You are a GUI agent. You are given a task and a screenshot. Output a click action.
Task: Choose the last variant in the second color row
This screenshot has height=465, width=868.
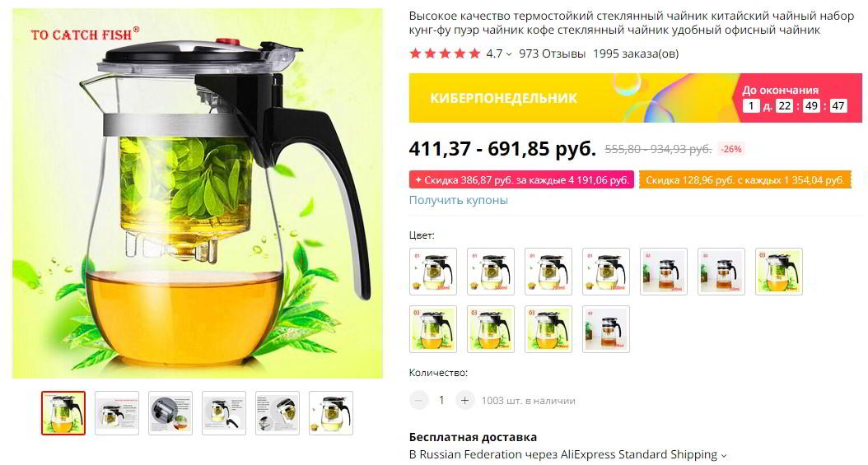(x=606, y=329)
